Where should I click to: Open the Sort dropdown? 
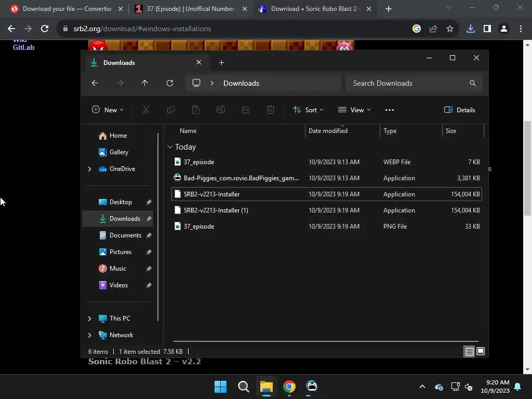(308, 110)
